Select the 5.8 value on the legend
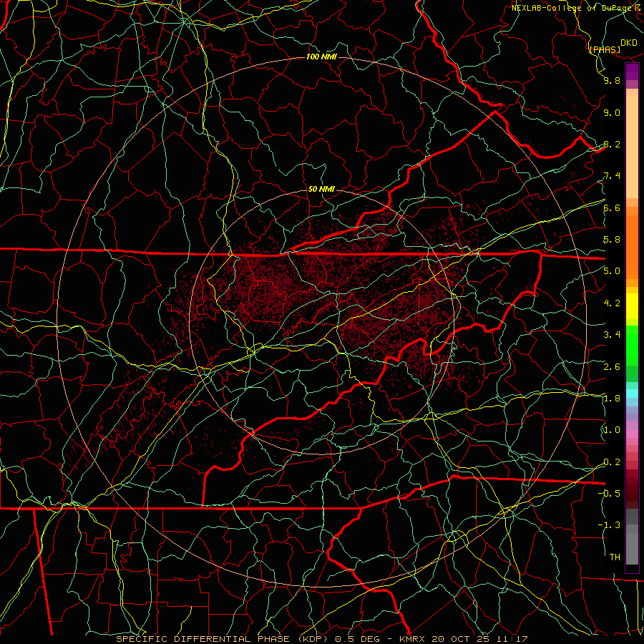 pyautogui.click(x=612, y=240)
